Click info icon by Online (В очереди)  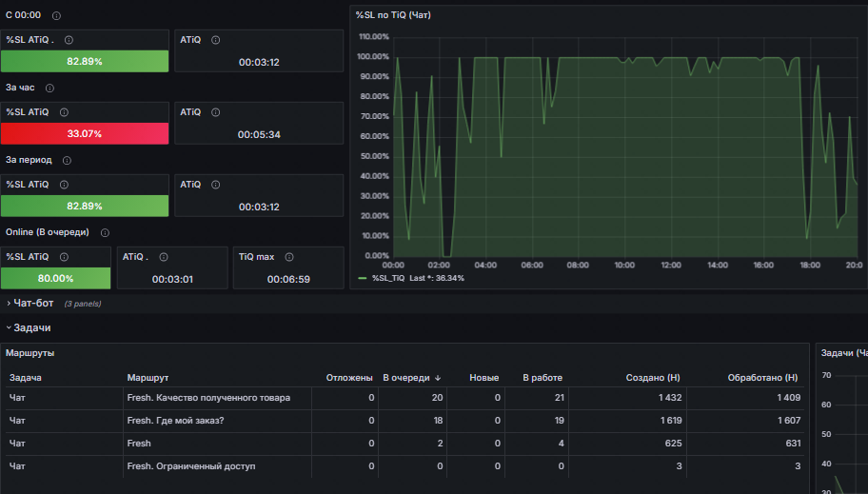[106, 232]
